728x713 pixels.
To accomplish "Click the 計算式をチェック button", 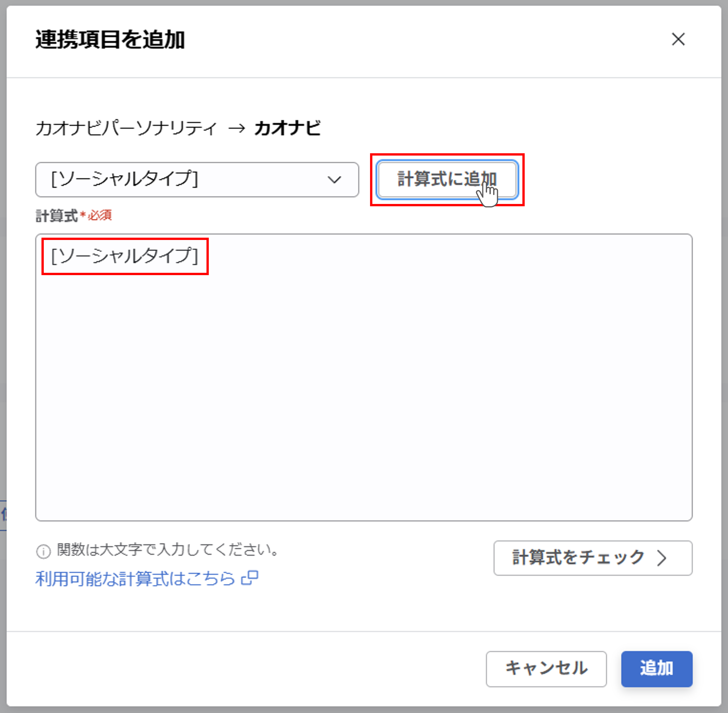I will coord(592,558).
